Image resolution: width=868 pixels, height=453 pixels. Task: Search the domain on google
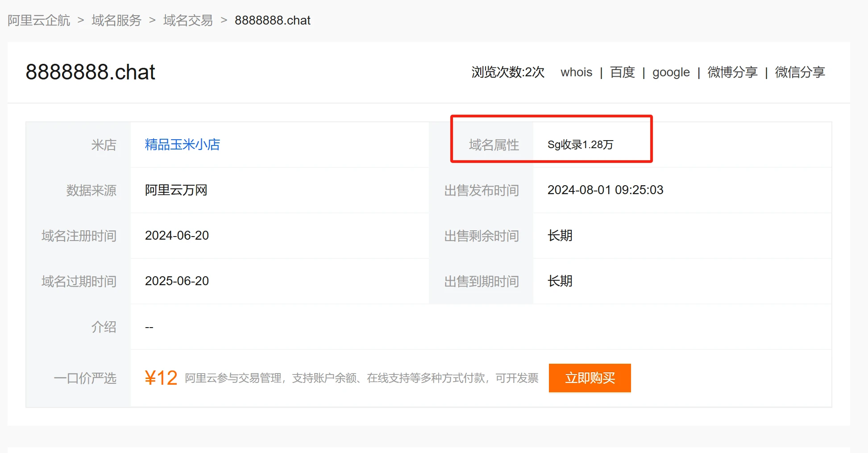671,72
